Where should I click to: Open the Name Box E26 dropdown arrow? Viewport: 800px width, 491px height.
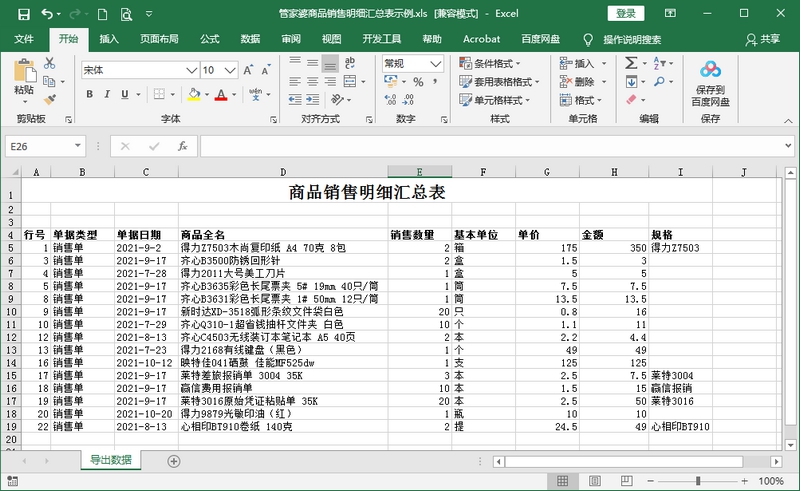point(78,146)
